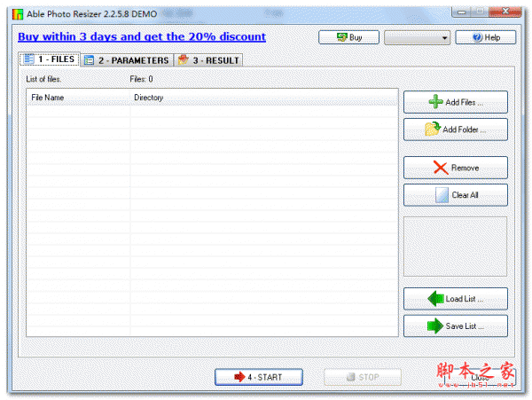Switch to the 2 - PARAMETERS tab
This screenshot has height=400, width=532.
[x=127, y=60]
